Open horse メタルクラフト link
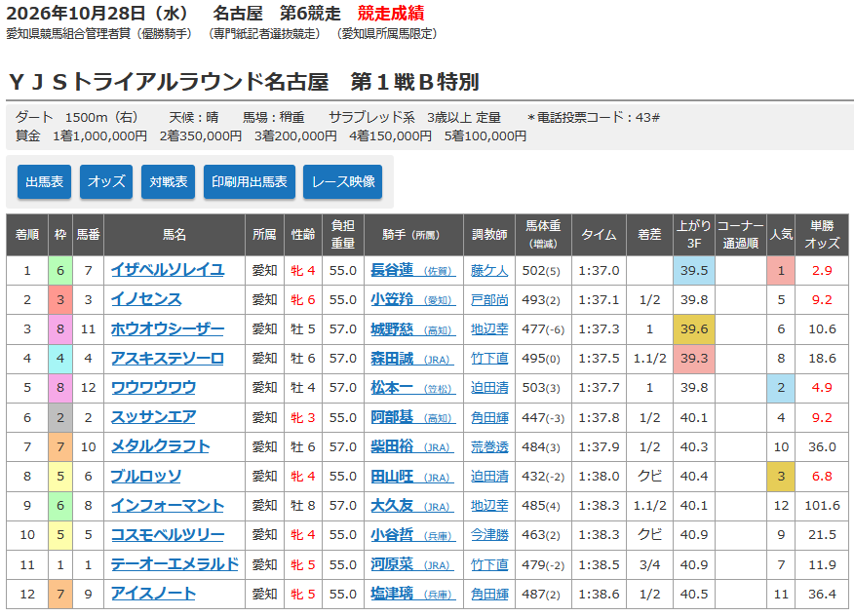The height and width of the screenshot is (616, 854). tap(161, 446)
